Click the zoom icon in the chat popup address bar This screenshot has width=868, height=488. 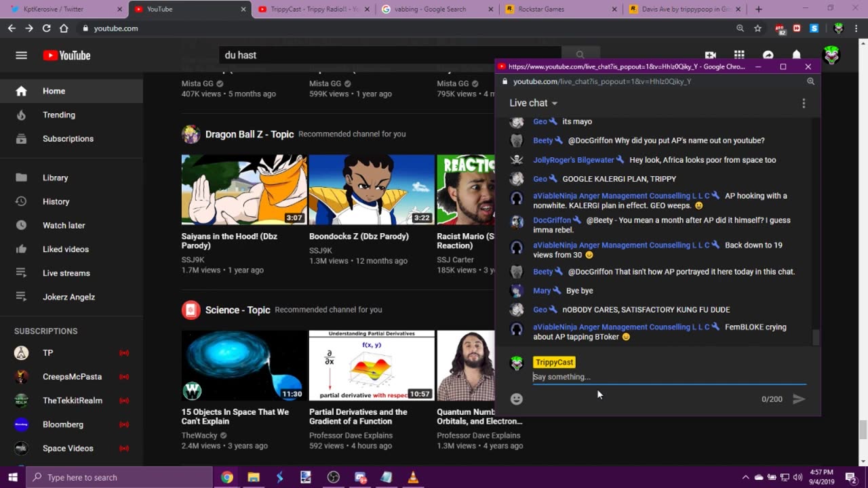(x=810, y=81)
